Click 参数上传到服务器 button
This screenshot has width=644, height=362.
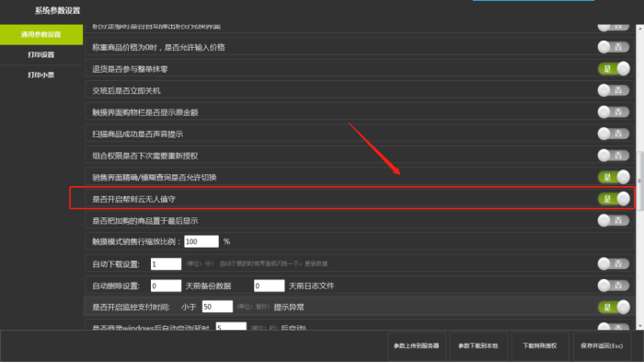coord(417,346)
